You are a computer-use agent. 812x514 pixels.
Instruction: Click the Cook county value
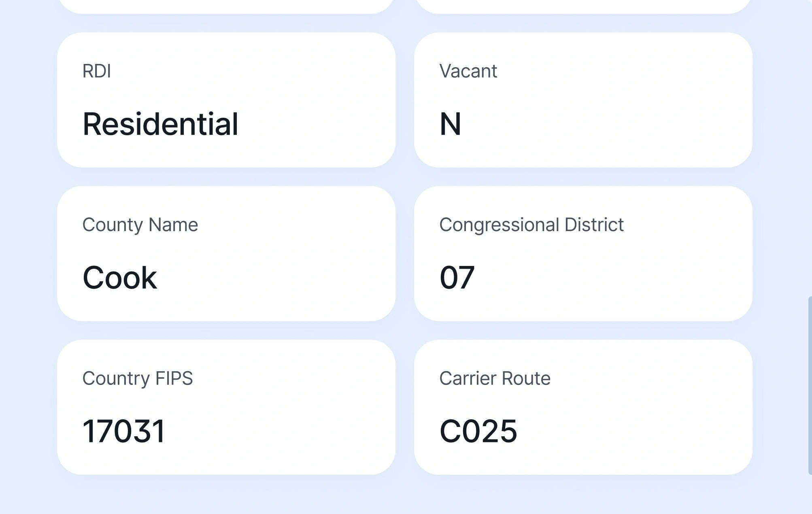(119, 277)
